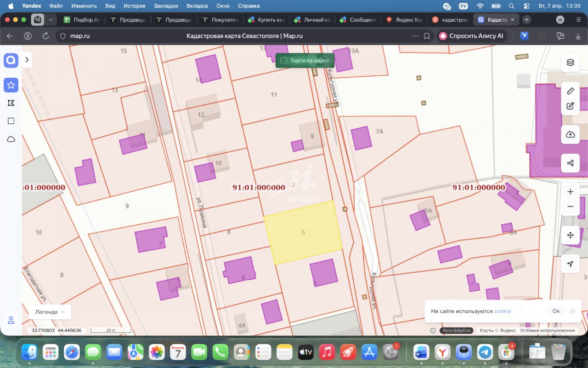The height and width of the screenshot is (368, 588).
Task: Select the yellow highlighted parcel 5
Action: [x=304, y=232]
